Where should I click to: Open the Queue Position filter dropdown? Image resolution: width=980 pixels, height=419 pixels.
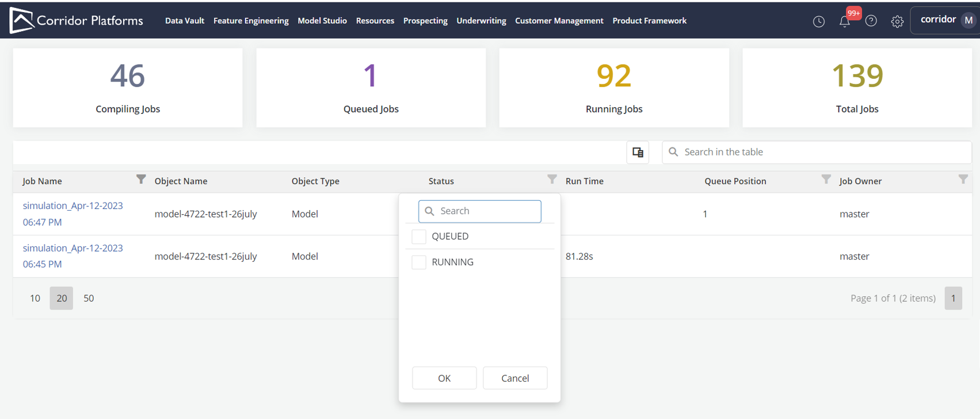826,180
